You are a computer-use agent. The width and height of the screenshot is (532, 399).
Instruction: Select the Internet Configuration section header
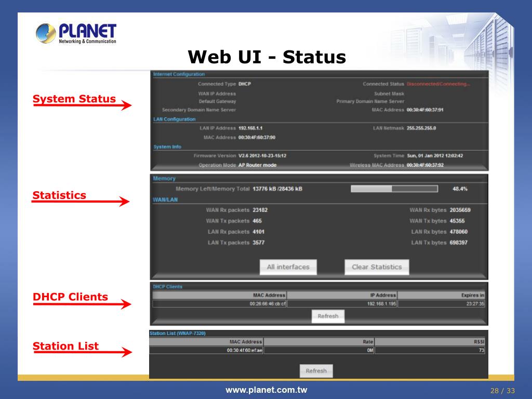pos(179,74)
